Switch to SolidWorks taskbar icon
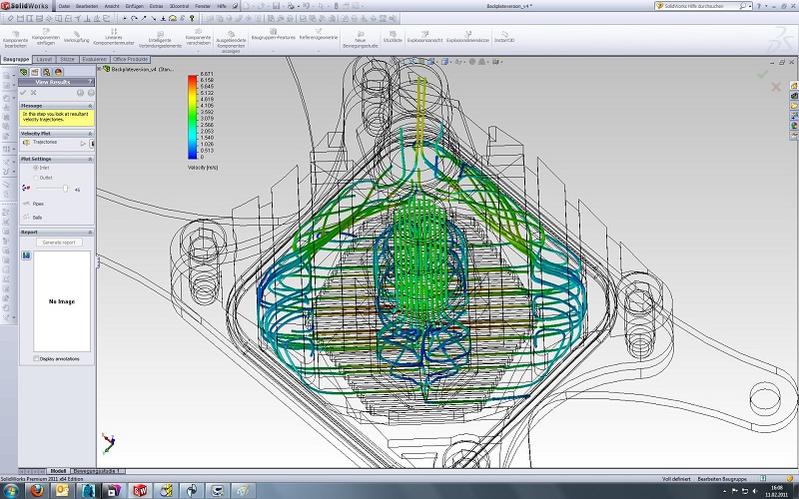This screenshot has height=499, width=799. 140,491
